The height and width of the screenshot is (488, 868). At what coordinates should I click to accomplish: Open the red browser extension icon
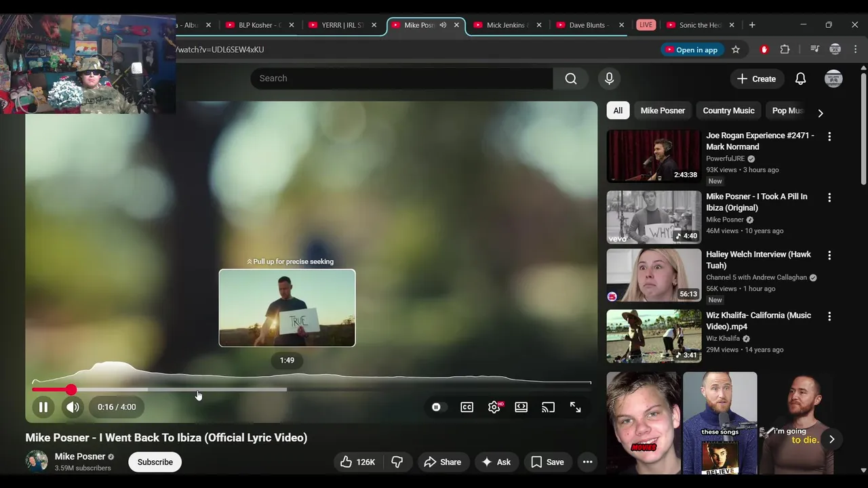pyautogui.click(x=764, y=49)
